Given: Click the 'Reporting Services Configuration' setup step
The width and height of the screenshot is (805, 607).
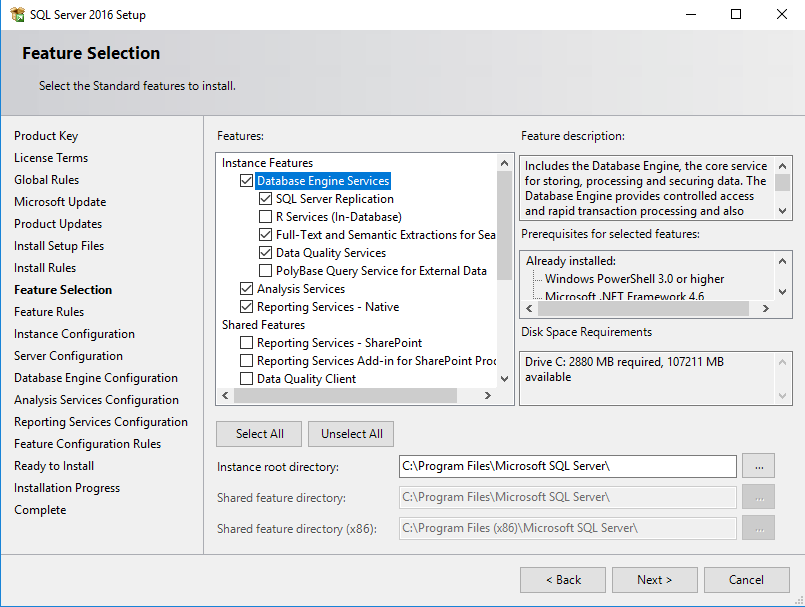Looking at the screenshot, I should [101, 422].
